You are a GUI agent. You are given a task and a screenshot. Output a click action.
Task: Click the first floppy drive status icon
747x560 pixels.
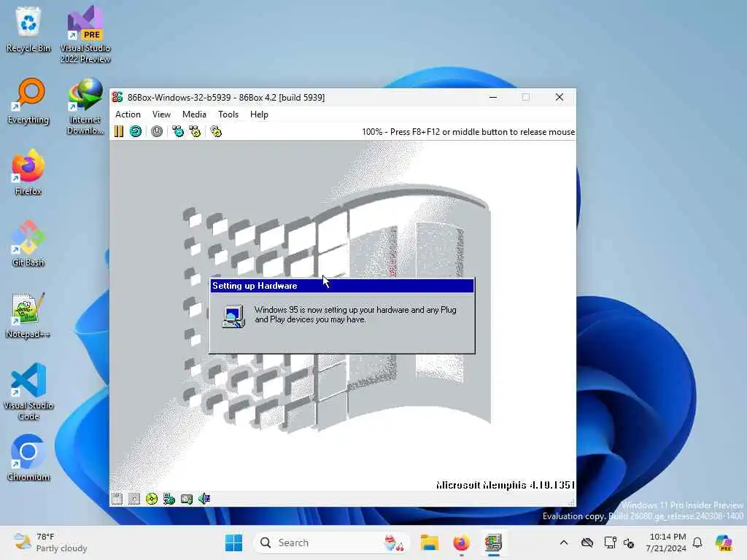tap(117, 499)
